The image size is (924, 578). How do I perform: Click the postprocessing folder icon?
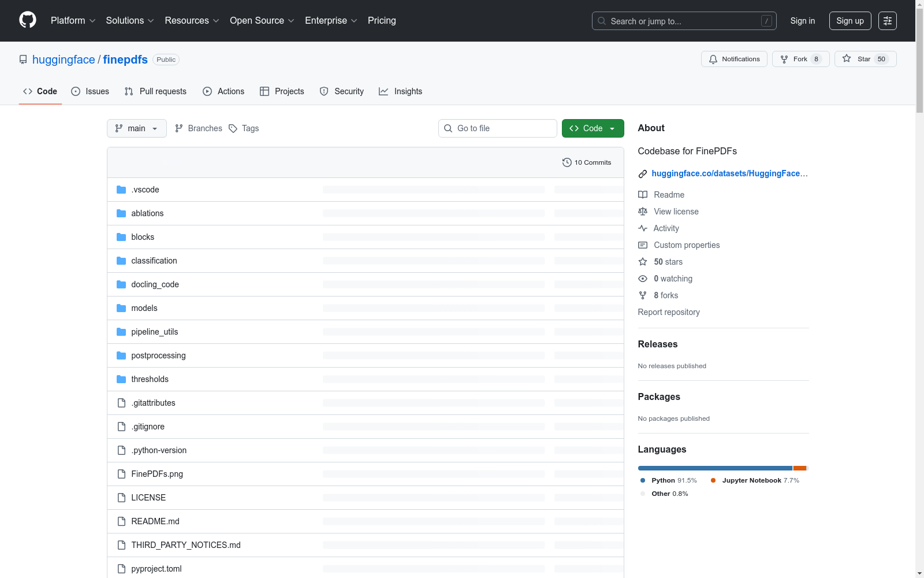121,355
